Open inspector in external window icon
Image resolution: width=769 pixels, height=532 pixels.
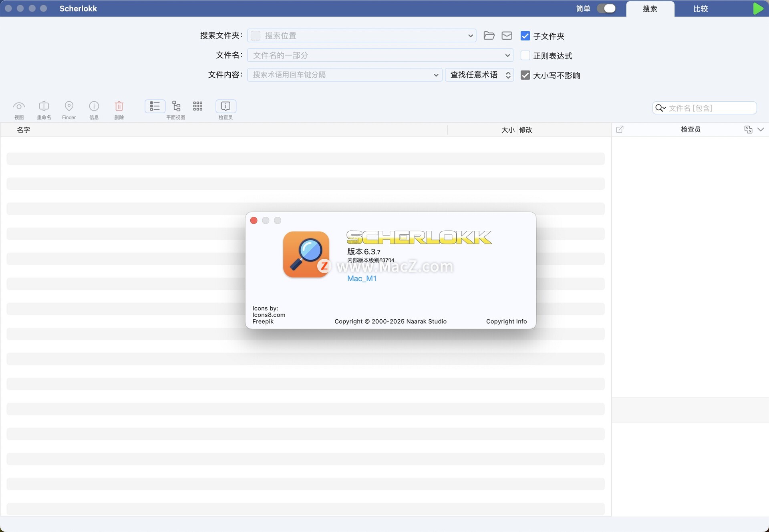tap(620, 129)
